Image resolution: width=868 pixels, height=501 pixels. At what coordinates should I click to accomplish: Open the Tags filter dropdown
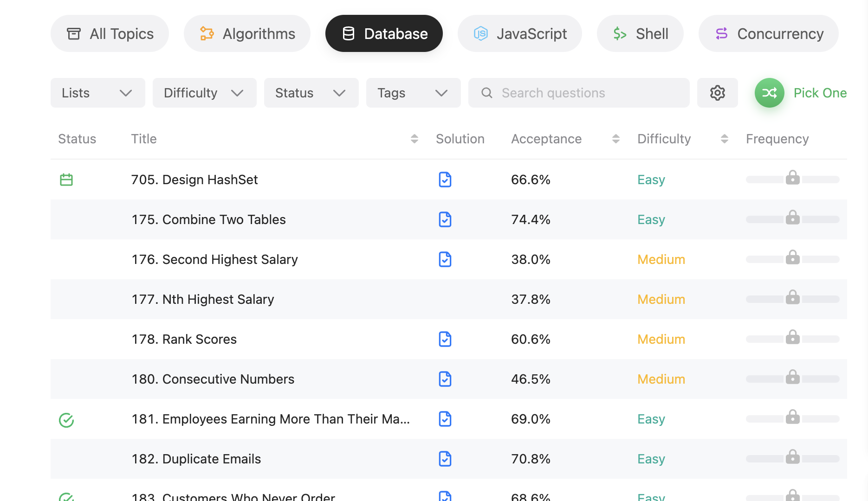pyautogui.click(x=413, y=93)
